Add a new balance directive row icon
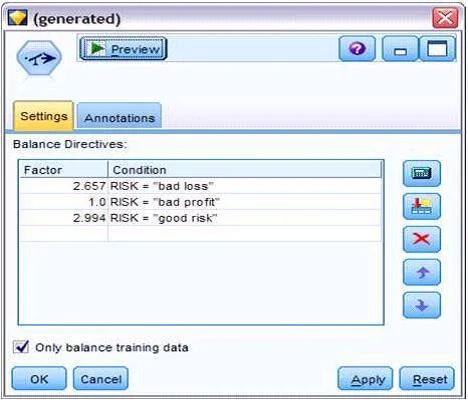The width and height of the screenshot is (468, 400). (x=422, y=206)
